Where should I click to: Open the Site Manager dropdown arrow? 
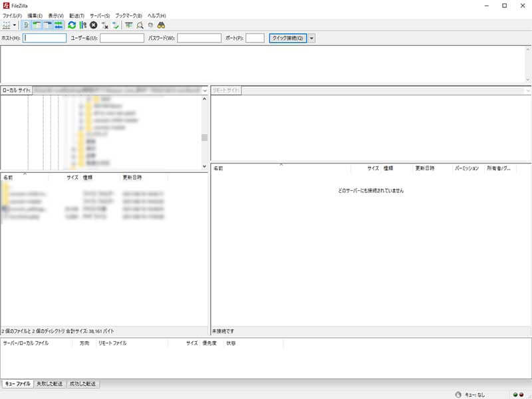click(15, 25)
